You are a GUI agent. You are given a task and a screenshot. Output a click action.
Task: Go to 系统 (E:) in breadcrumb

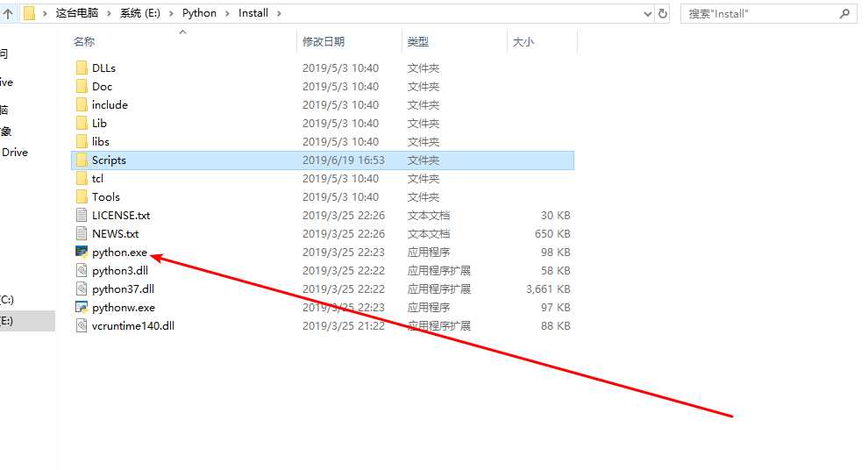pos(140,13)
